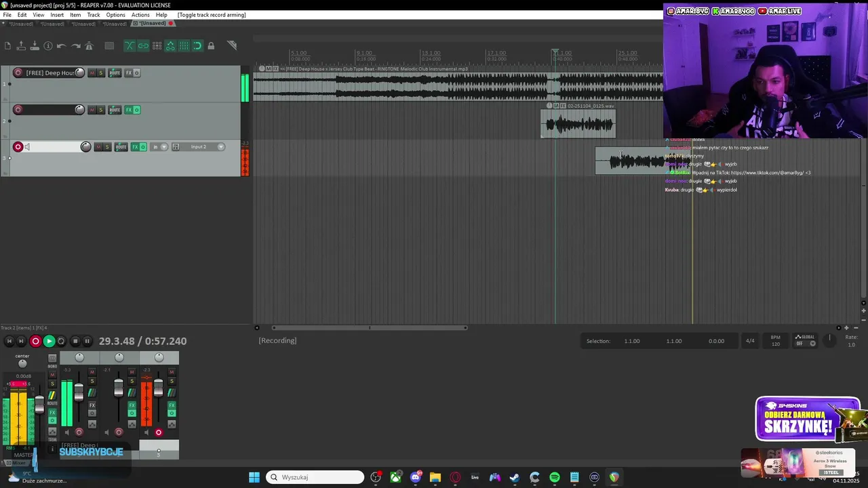Viewport: 868px width, 488px height.
Task: Toggle grid lines icon in toolbar
Action: pyautogui.click(x=184, y=46)
